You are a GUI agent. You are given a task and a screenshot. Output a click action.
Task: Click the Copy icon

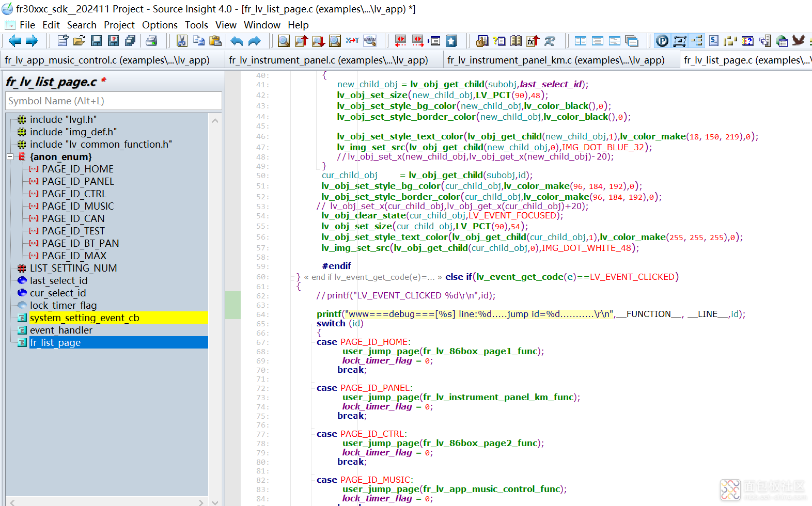198,41
